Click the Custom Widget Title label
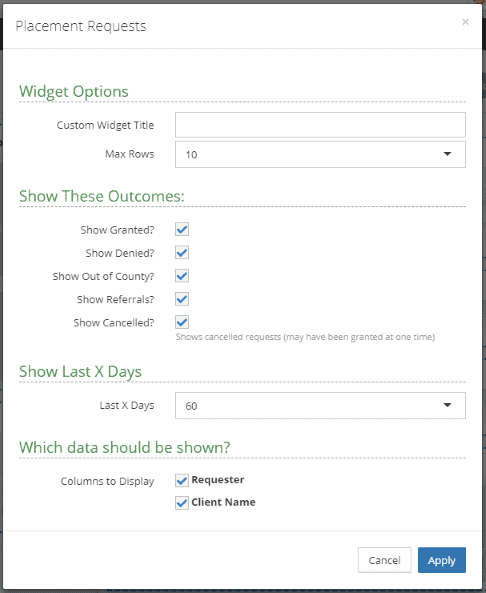486x593 pixels. coord(105,125)
